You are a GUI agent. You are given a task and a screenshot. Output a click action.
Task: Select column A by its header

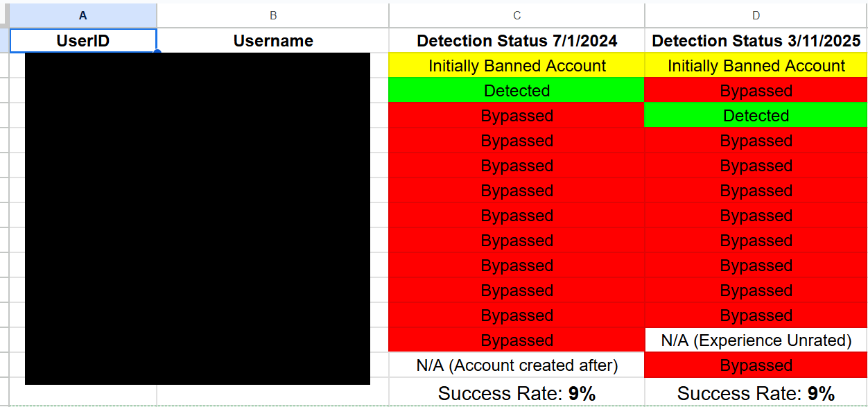tap(83, 15)
